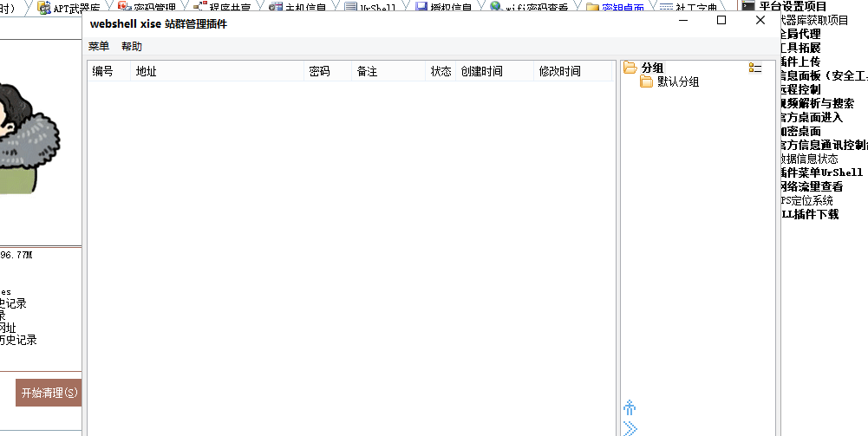Select the 视频解析与搜索 entry
The height and width of the screenshot is (436, 868).
[x=817, y=103]
